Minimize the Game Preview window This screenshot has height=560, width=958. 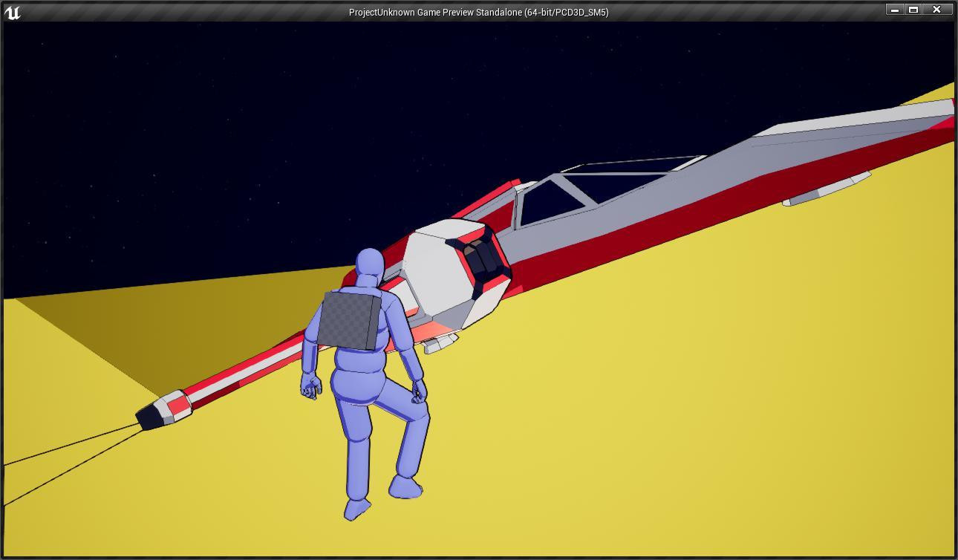895,10
